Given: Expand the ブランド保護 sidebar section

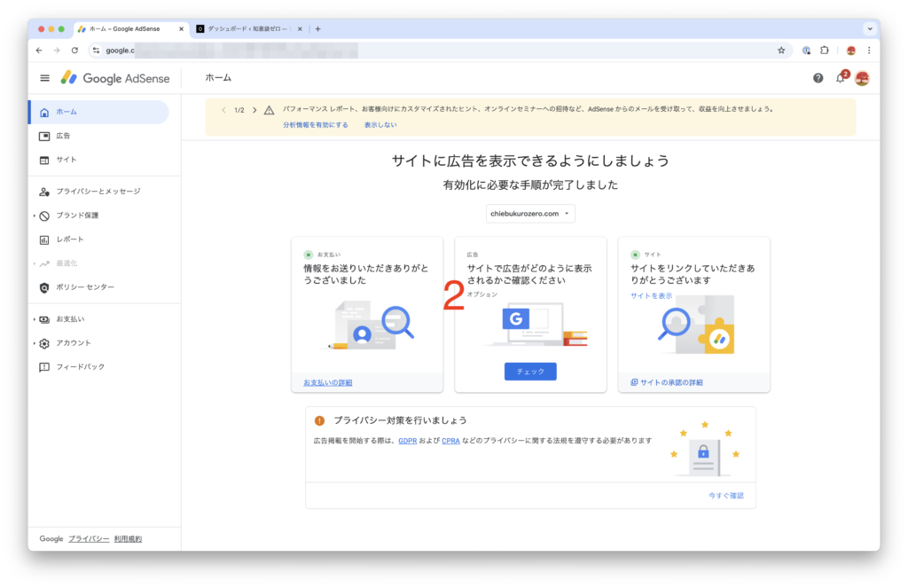Looking at the screenshot, I should click(35, 216).
